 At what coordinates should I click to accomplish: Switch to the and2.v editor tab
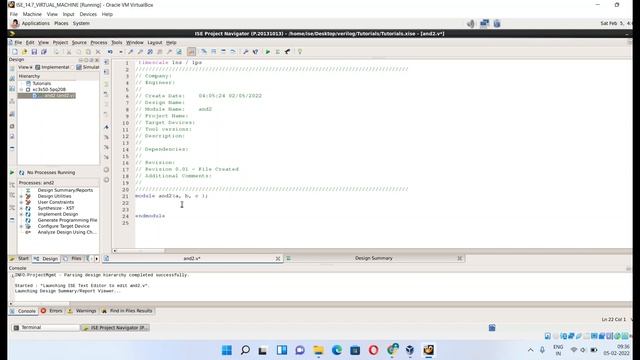[x=192, y=258]
